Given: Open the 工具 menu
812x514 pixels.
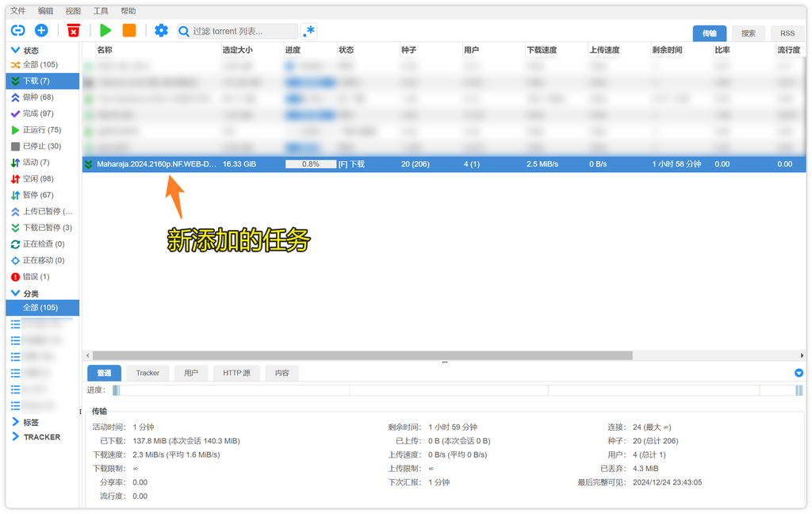Looking at the screenshot, I should pos(101,11).
